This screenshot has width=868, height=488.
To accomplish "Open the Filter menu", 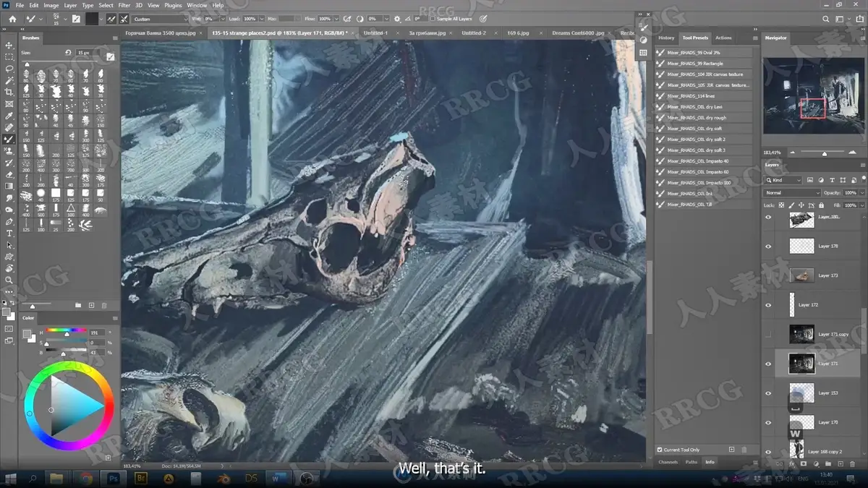I will 124,5.
